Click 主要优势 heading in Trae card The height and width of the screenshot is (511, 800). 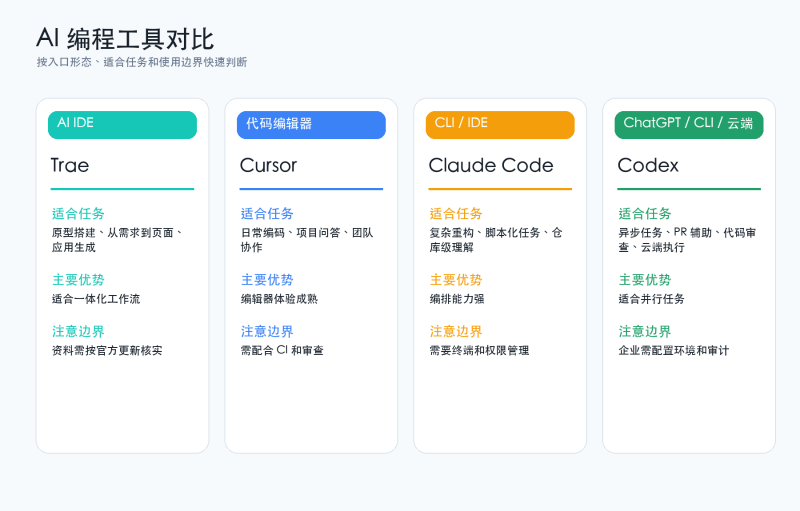coord(78,279)
